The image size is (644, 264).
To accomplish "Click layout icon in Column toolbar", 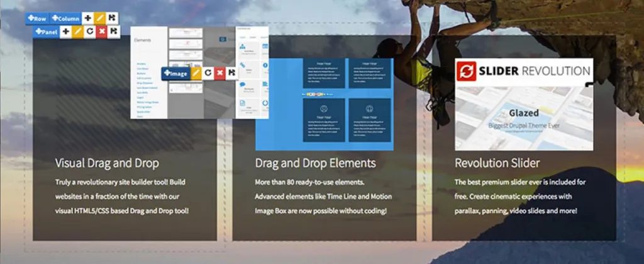I will coord(112,19).
